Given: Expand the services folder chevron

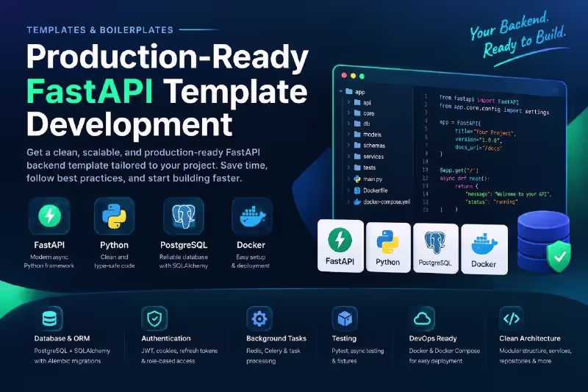Looking at the screenshot, I should 348,156.
